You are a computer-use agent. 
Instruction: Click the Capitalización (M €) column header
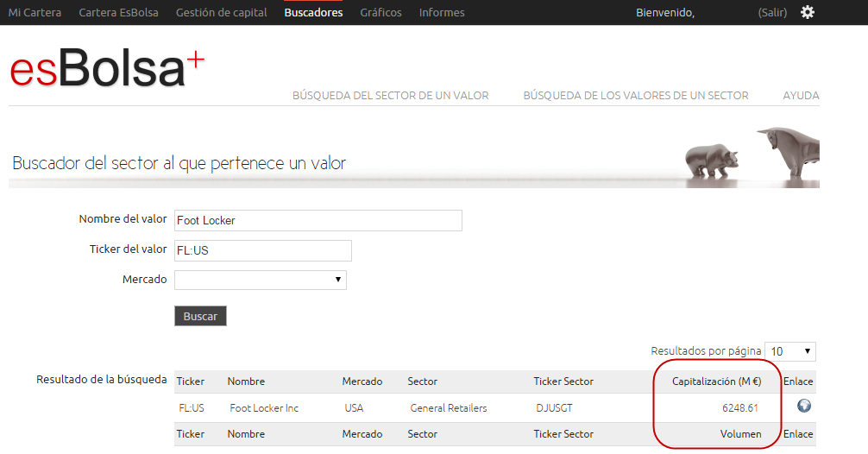[x=716, y=381]
